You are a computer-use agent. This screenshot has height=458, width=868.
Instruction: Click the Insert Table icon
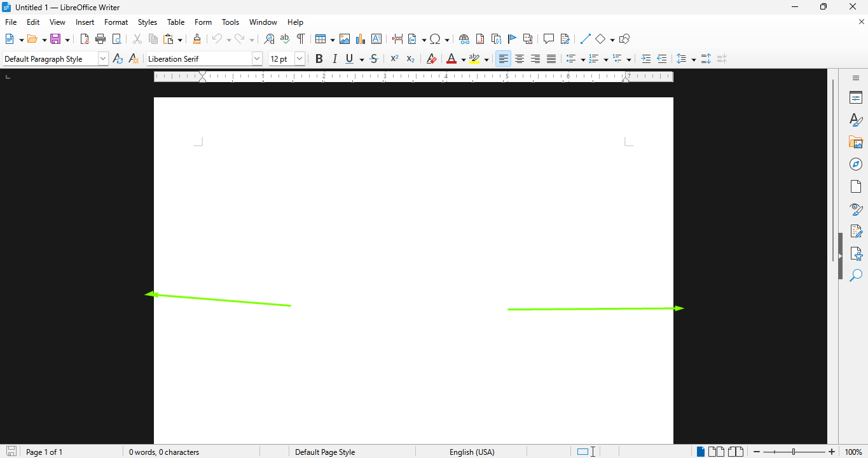click(320, 39)
